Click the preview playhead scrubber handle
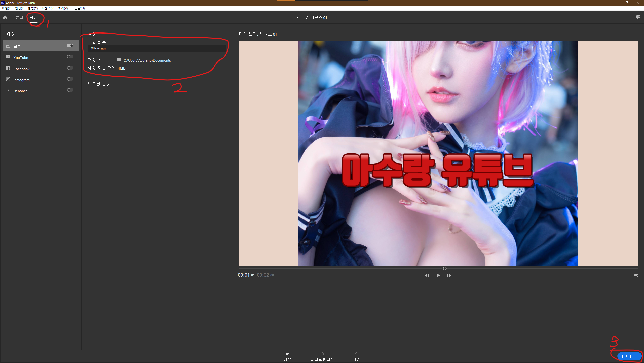Viewport: 644px width, 363px height. [x=445, y=268]
